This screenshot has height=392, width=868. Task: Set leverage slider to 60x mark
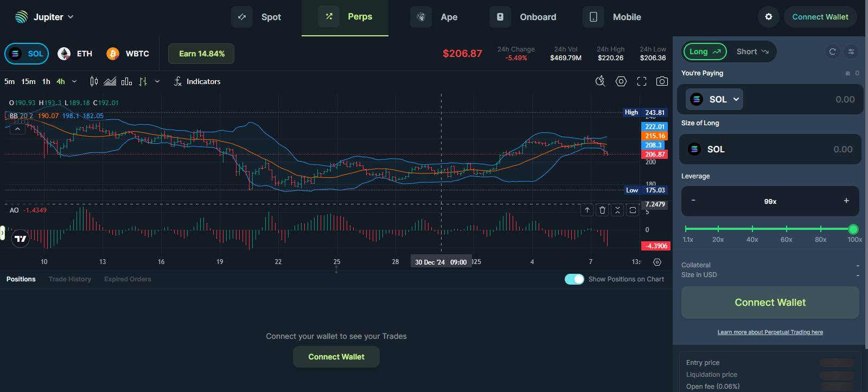click(x=787, y=229)
